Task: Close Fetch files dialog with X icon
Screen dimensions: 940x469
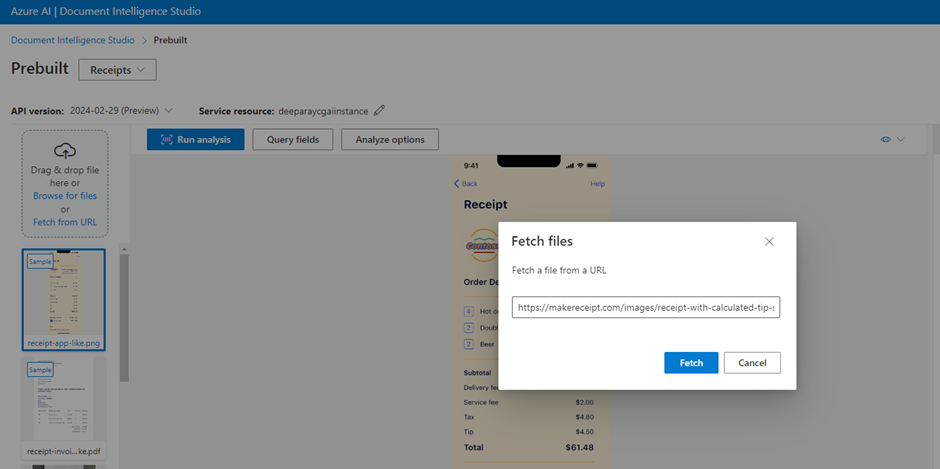Action: coord(769,242)
